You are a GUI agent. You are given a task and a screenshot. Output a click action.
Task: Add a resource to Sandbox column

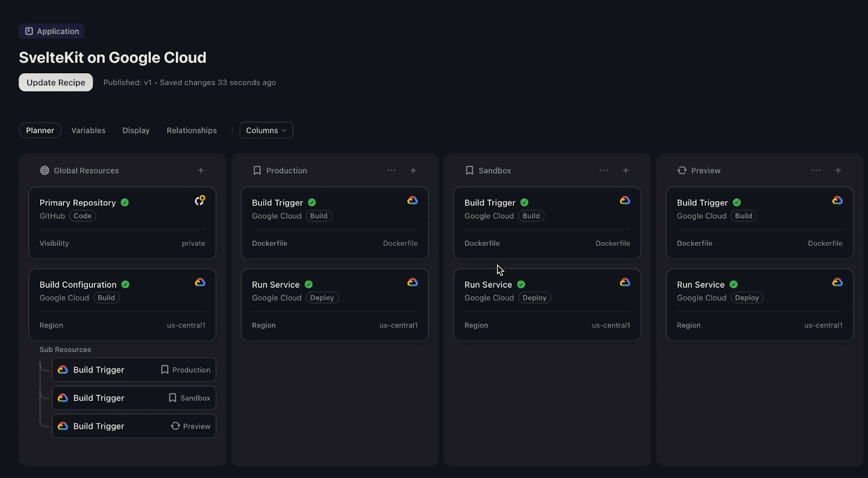(x=626, y=170)
